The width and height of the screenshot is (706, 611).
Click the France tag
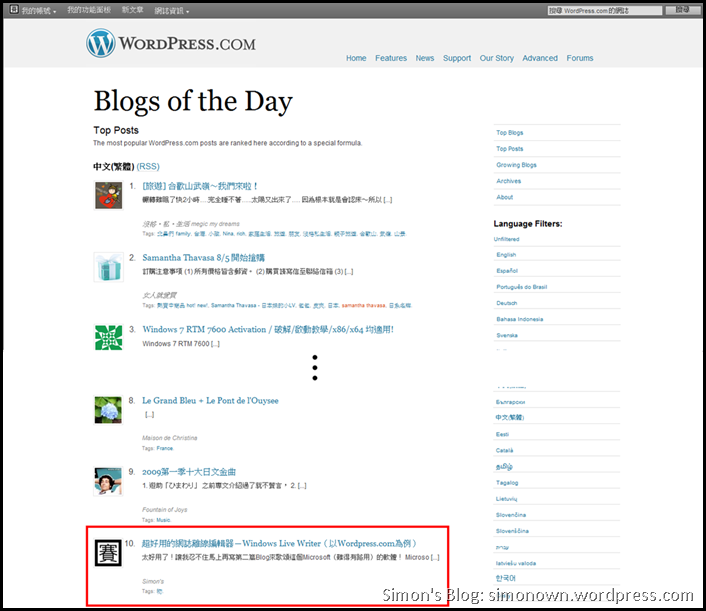165,448
